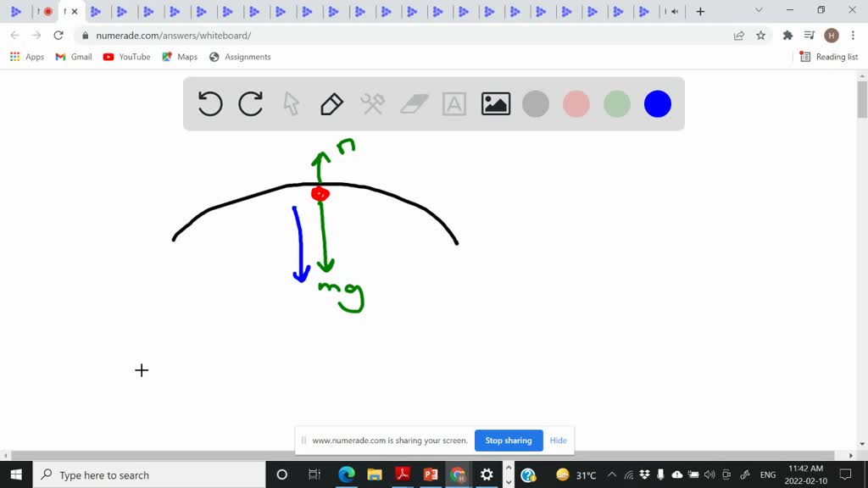Image resolution: width=868 pixels, height=488 pixels.
Task: Click the Stop sharing button
Action: pyautogui.click(x=509, y=441)
